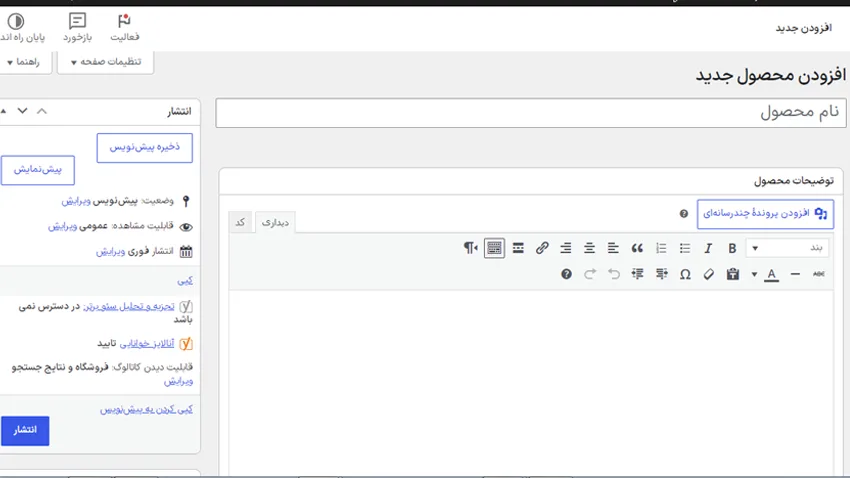Edit visibility via ویرایش next to عمومی
Viewport: 850px width, 478px height.
[62, 226]
